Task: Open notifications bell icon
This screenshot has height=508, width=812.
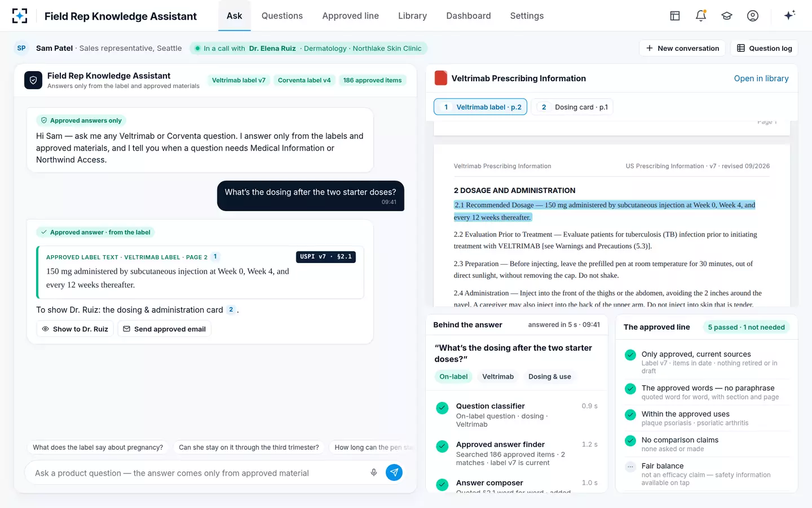Action: point(701,16)
